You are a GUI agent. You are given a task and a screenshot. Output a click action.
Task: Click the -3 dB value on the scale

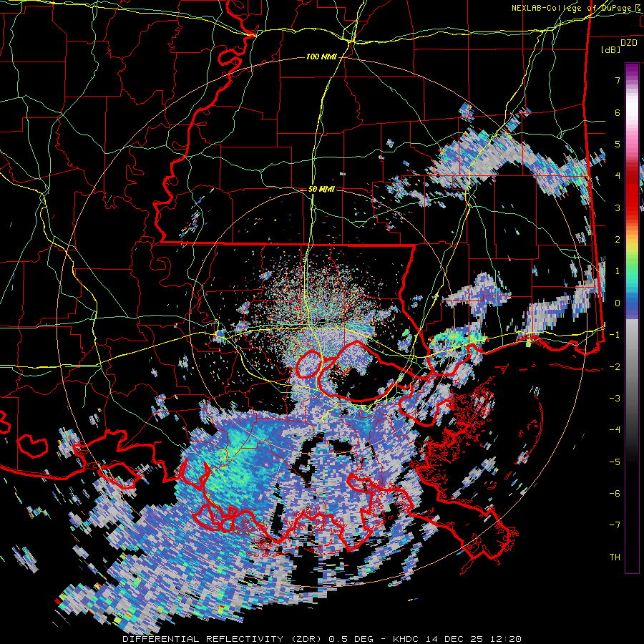(x=615, y=399)
